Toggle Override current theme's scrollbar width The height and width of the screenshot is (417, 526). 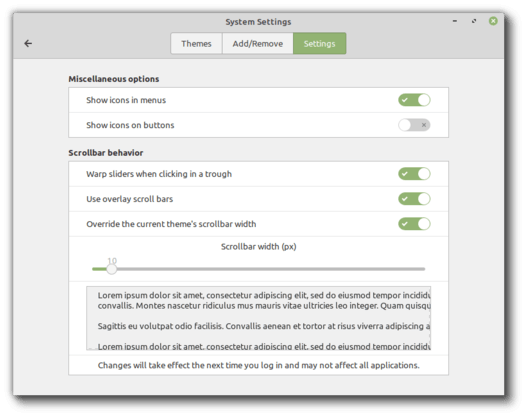click(x=414, y=224)
